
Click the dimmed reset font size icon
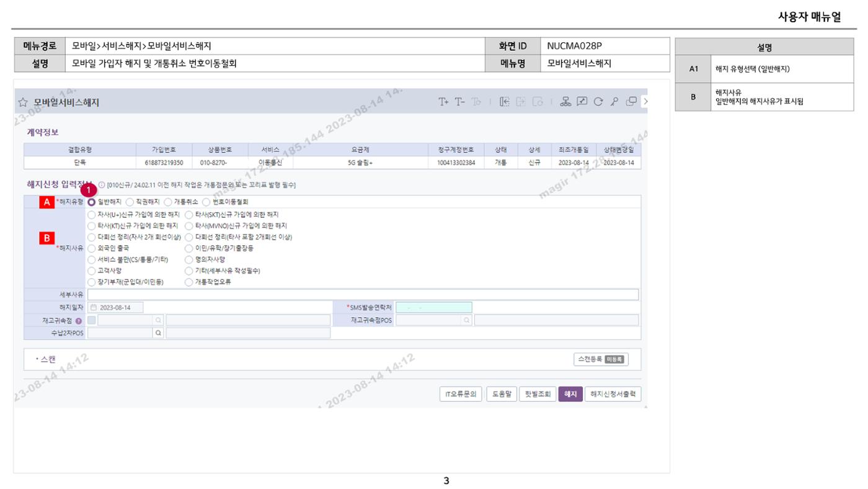pos(476,102)
